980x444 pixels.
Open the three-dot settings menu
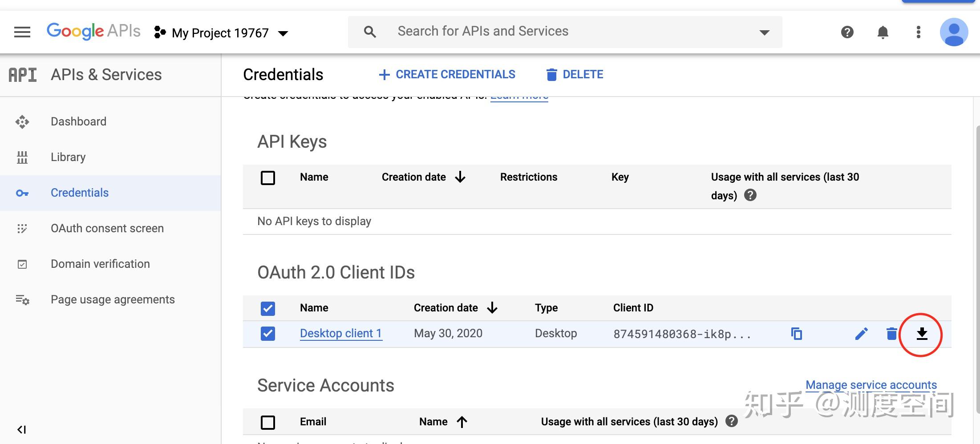pos(919,32)
